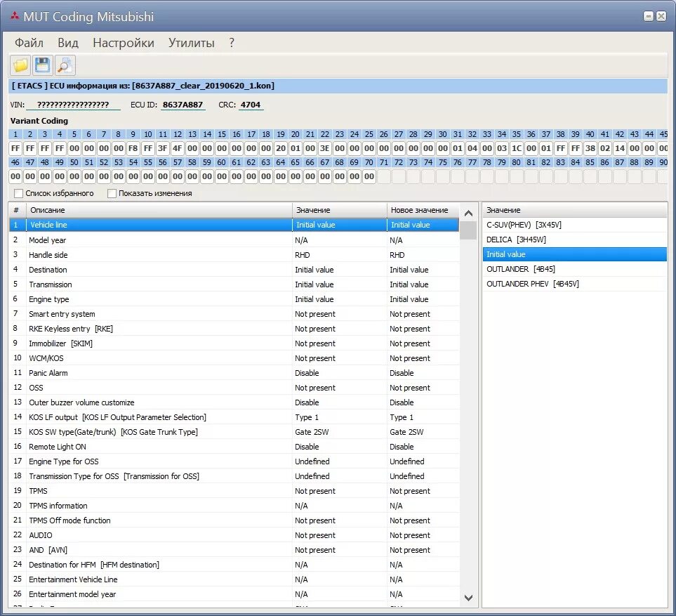
Task: Click the table scrollbar down arrow
Action: coord(469,598)
